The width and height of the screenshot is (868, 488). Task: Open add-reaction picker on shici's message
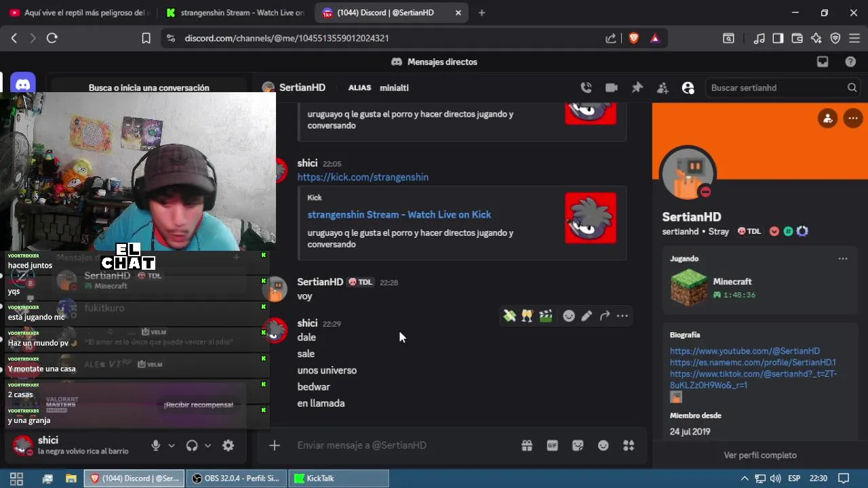coord(568,315)
